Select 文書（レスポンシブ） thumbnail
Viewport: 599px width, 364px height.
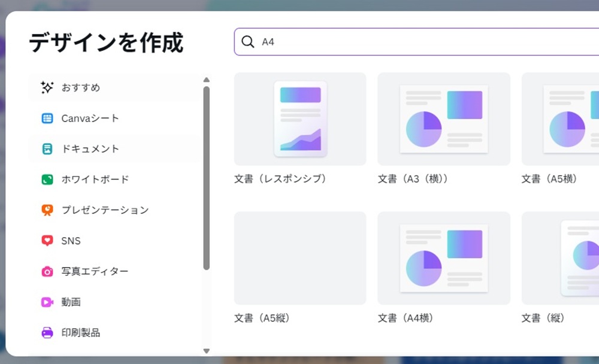tap(299, 119)
